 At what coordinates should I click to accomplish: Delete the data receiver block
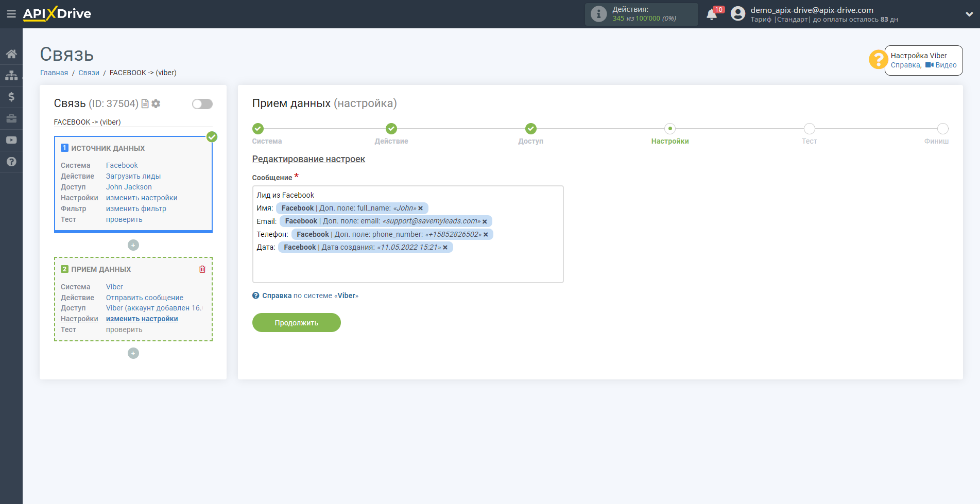coord(202,269)
